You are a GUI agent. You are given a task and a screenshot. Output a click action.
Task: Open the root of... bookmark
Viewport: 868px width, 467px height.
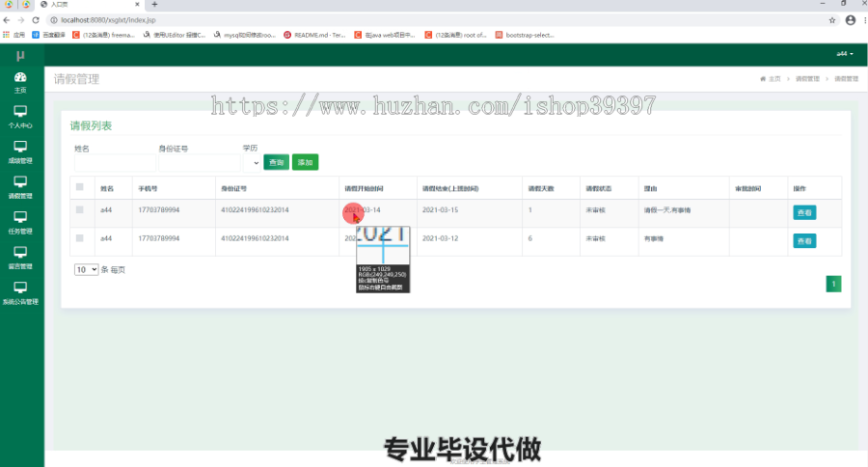coord(455,35)
